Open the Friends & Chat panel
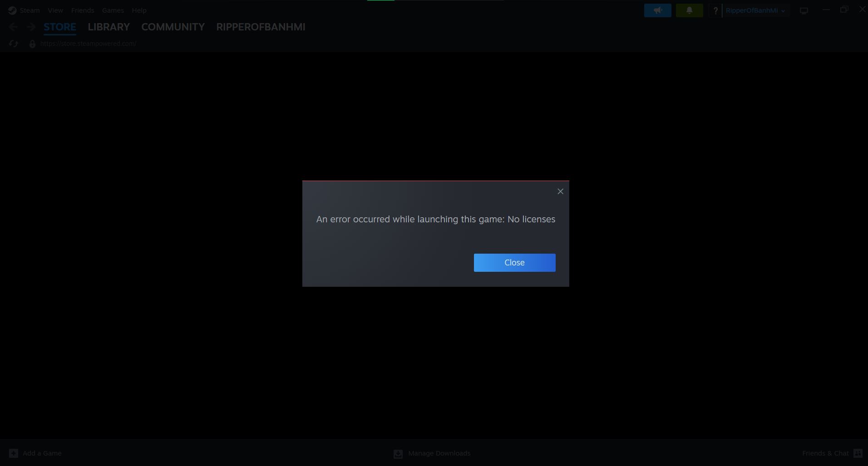 (831, 453)
